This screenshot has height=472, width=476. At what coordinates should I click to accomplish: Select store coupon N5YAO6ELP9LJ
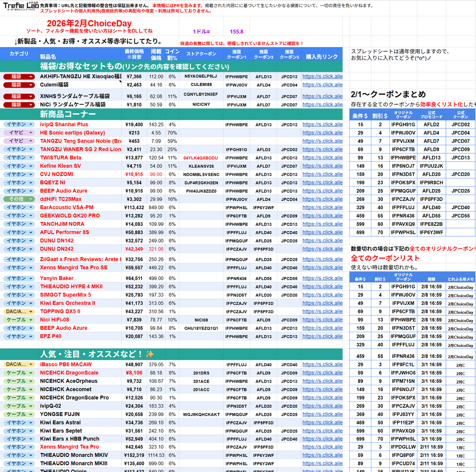(201, 76)
